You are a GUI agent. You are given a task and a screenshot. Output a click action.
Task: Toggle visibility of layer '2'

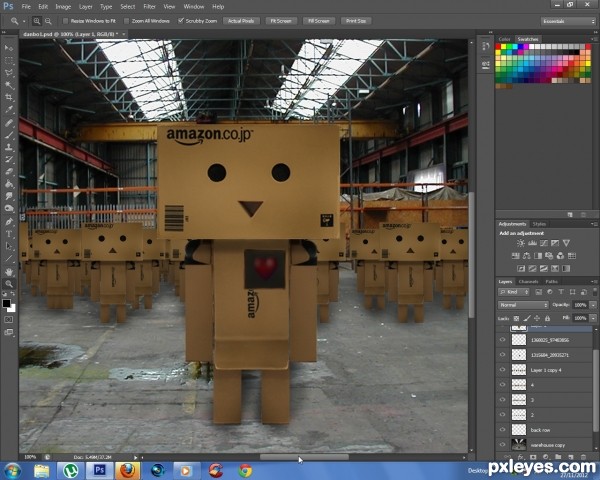pyautogui.click(x=502, y=415)
